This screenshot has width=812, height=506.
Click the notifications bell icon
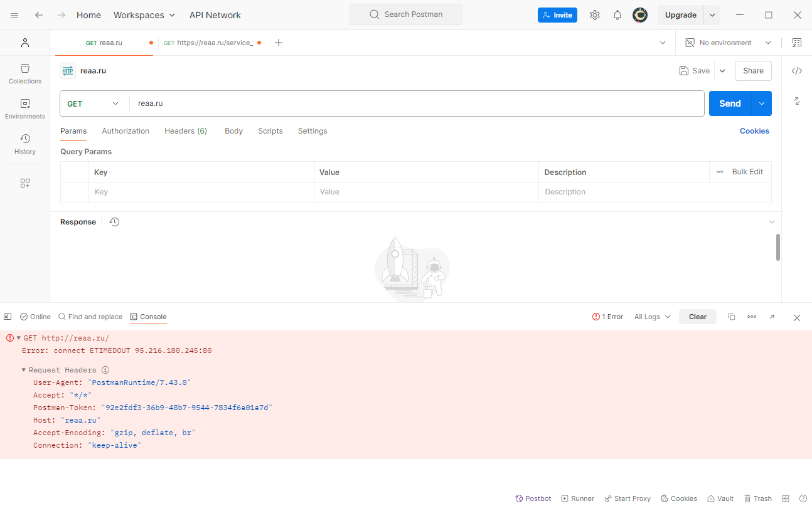click(617, 15)
